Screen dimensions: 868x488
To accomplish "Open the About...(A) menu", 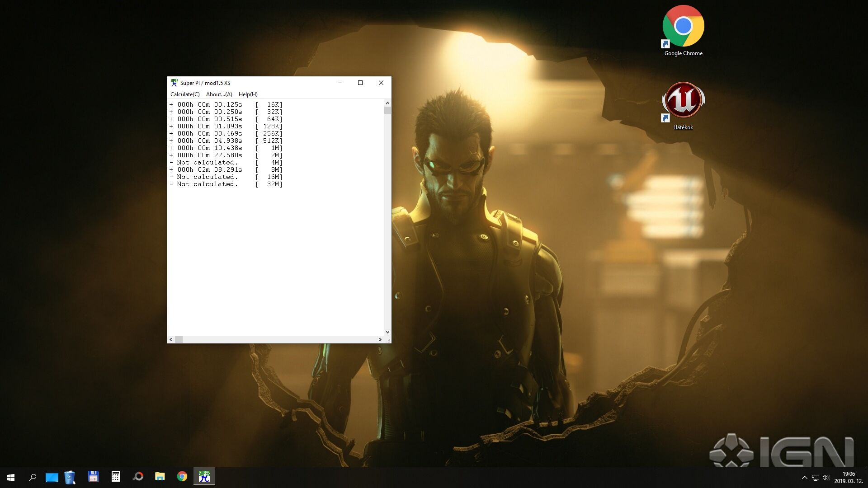I will pos(219,94).
